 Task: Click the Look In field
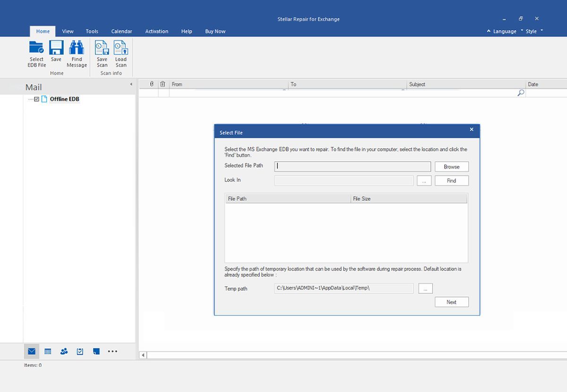coord(344,180)
